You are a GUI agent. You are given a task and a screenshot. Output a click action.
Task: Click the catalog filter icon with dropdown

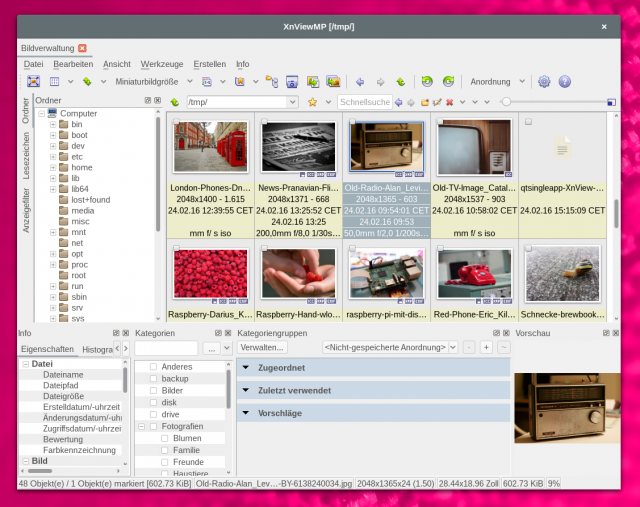[x=207, y=82]
